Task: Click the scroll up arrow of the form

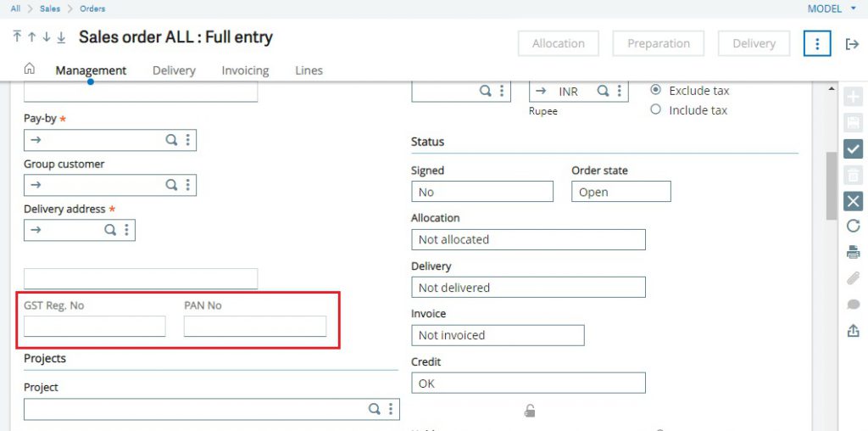Action: pyautogui.click(x=831, y=89)
